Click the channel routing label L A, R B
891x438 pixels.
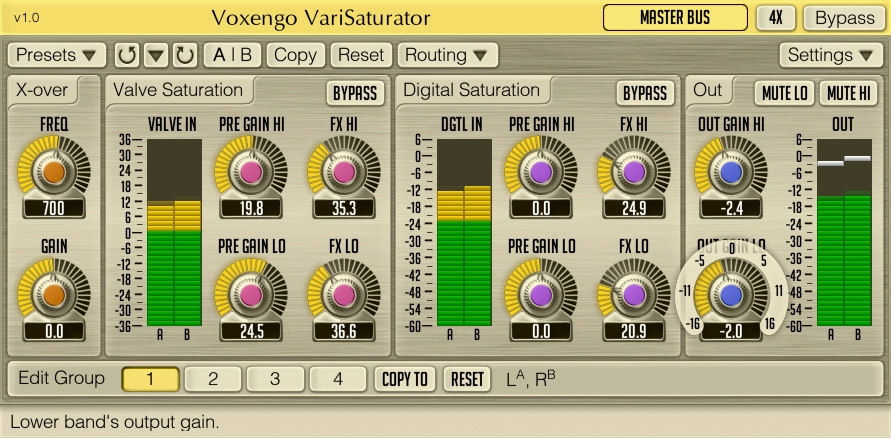[531, 379]
